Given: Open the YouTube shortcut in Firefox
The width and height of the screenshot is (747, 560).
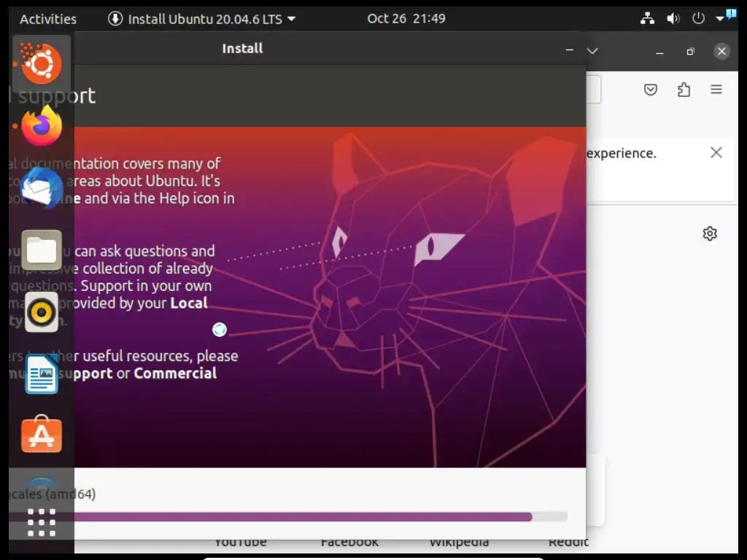Looking at the screenshot, I should tap(240, 542).
